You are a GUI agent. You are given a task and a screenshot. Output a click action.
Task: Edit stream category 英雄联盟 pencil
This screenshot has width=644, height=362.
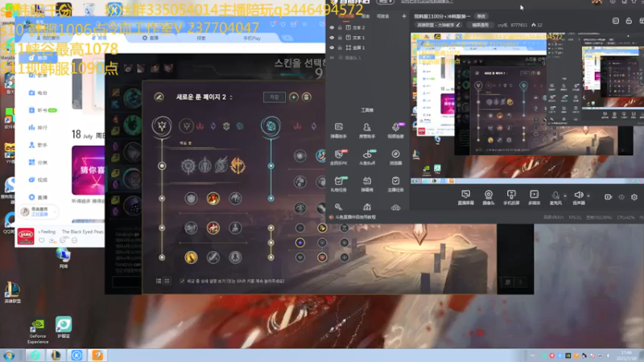coord(458,25)
